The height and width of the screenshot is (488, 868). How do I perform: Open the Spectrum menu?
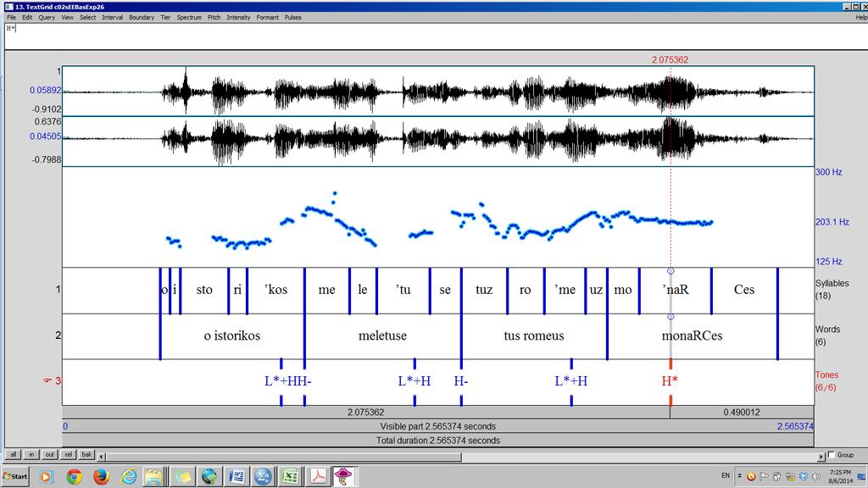189,17
